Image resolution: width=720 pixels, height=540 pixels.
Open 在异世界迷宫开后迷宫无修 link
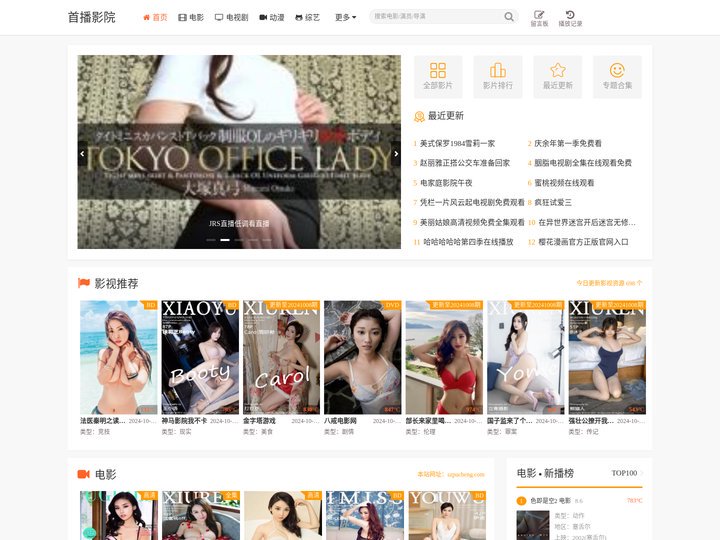tap(587, 222)
